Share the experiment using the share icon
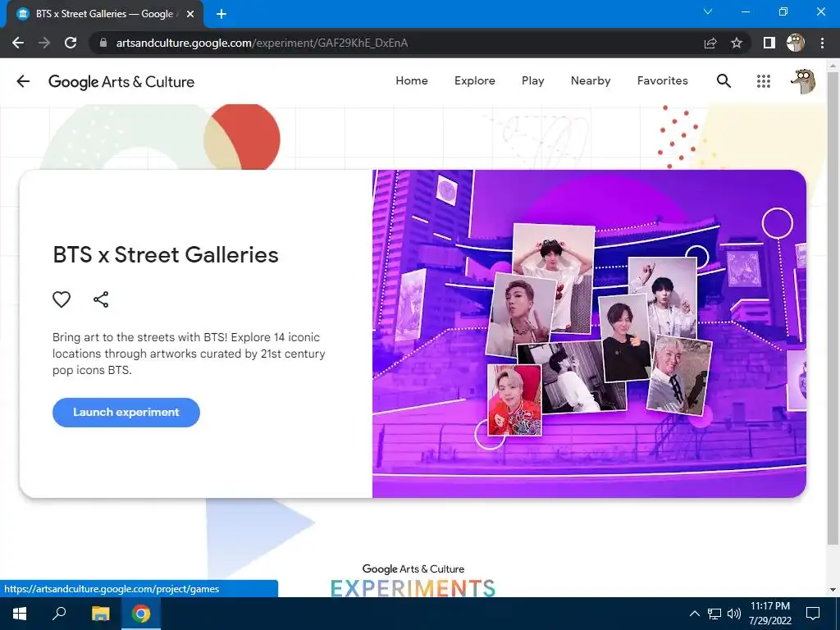This screenshot has width=840, height=630. pyautogui.click(x=101, y=299)
